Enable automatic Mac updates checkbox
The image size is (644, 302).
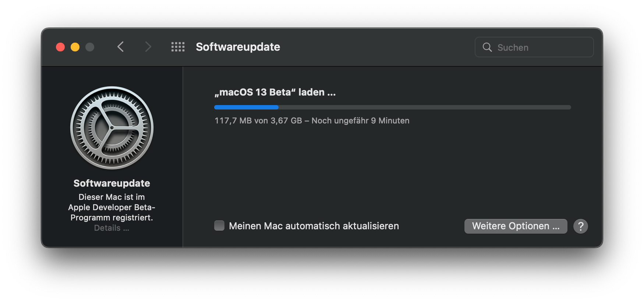[x=219, y=226]
